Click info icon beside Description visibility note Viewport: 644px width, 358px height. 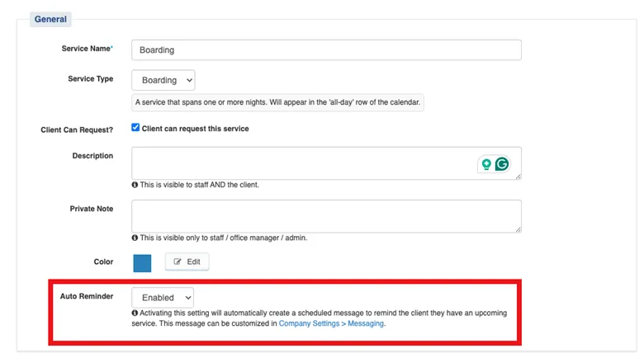(135, 185)
